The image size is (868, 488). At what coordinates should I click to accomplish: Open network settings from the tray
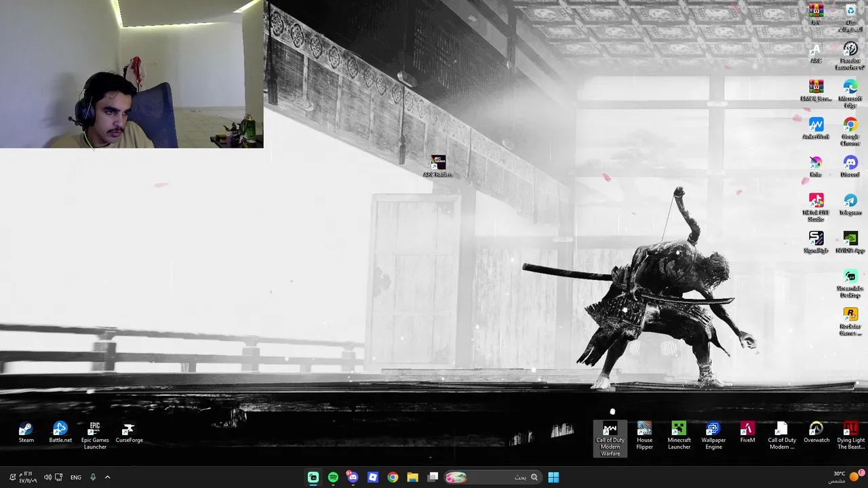pyautogui.click(x=59, y=477)
